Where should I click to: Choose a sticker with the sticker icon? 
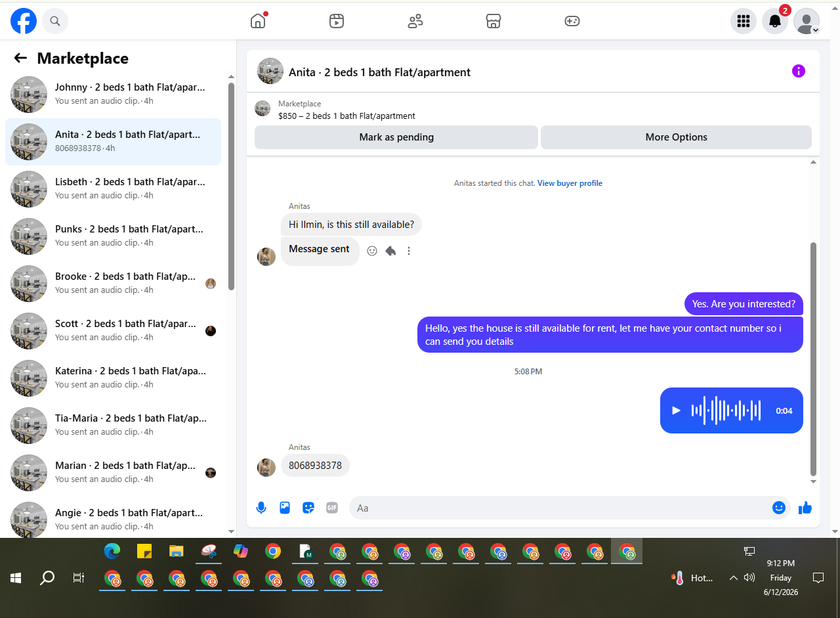tap(308, 508)
